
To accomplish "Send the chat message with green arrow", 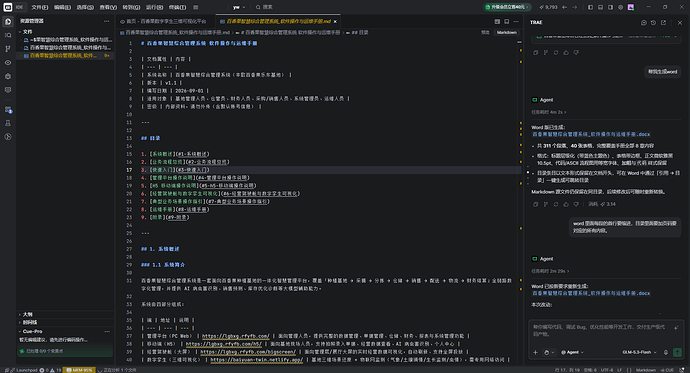I will point(677,352).
